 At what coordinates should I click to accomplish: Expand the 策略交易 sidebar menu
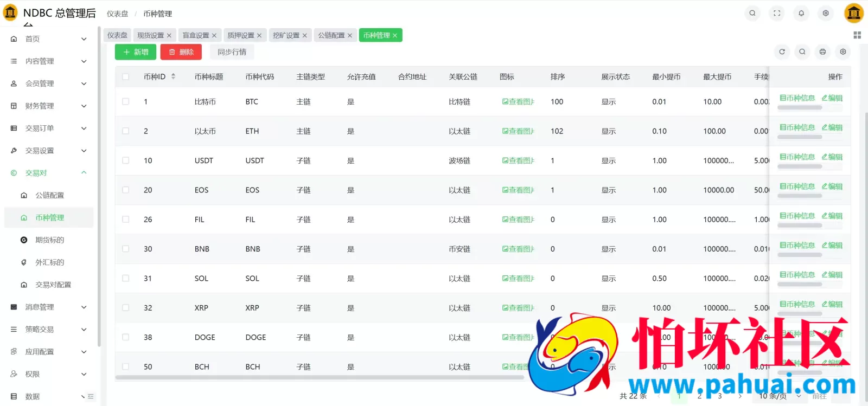click(49, 330)
